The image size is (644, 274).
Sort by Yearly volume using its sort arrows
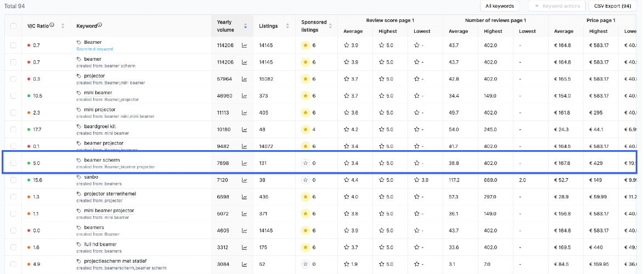point(245,26)
